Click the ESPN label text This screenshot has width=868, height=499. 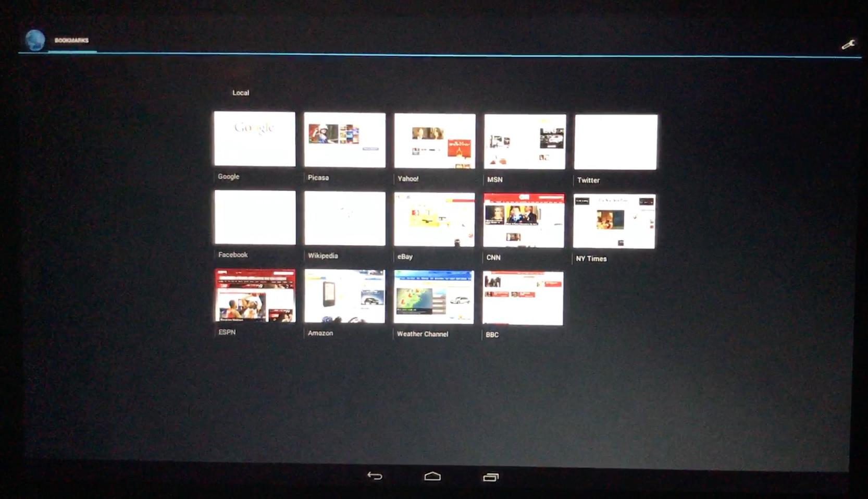coord(227,332)
